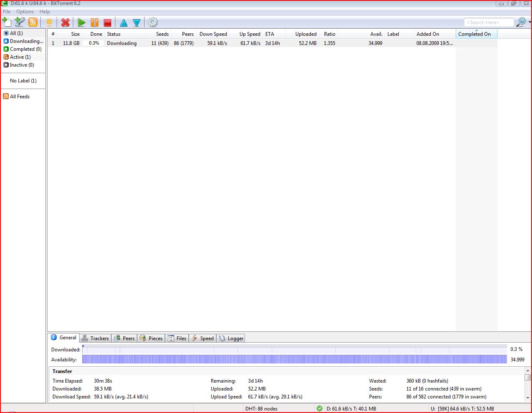Switch to the Trackers tab

(x=95, y=338)
